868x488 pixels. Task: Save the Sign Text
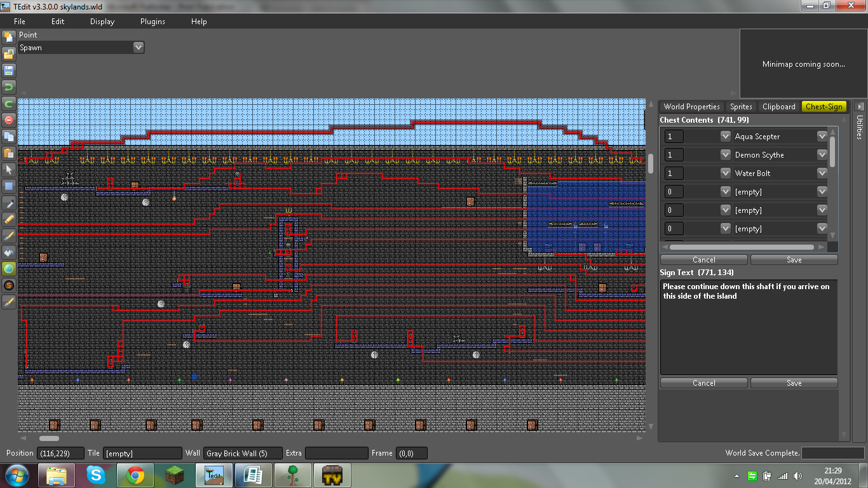click(794, 383)
